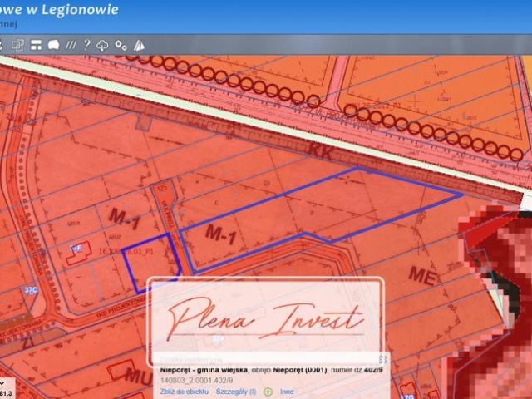Image resolution: width=532 pixels, height=399 pixels.
Task: Click the red outlined building near 16.XX label
Action: (79, 254)
